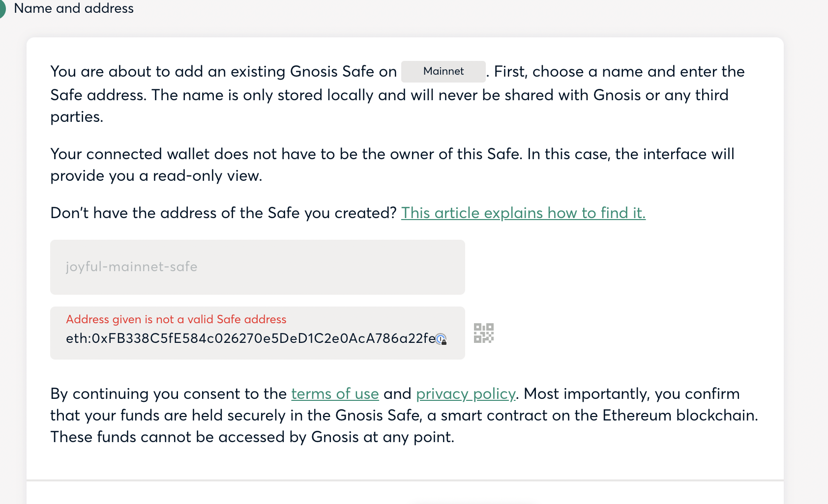The height and width of the screenshot is (504, 828).
Task: Click the circular avatar at the address end
Action: (441, 338)
